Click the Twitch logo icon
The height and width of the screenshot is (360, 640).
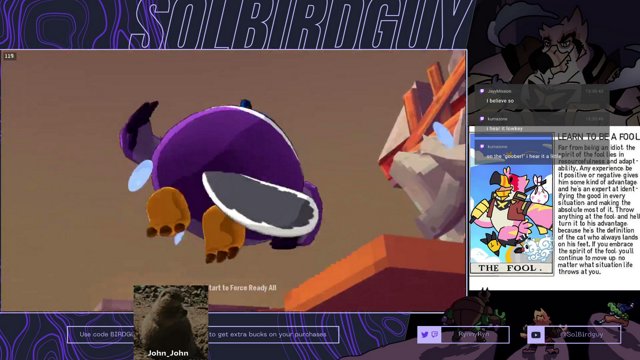pos(435,335)
